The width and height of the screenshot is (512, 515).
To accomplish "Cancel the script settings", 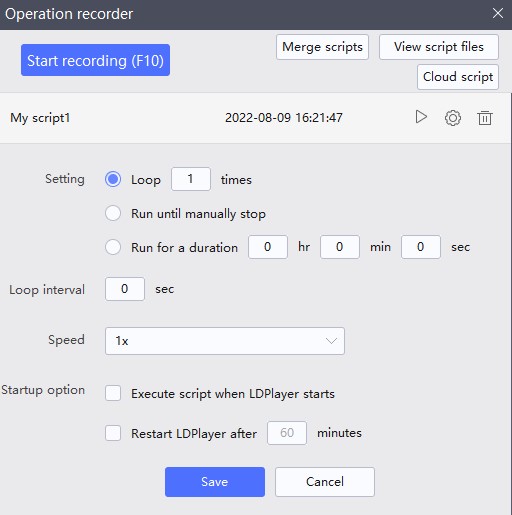I will click(x=325, y=482).
